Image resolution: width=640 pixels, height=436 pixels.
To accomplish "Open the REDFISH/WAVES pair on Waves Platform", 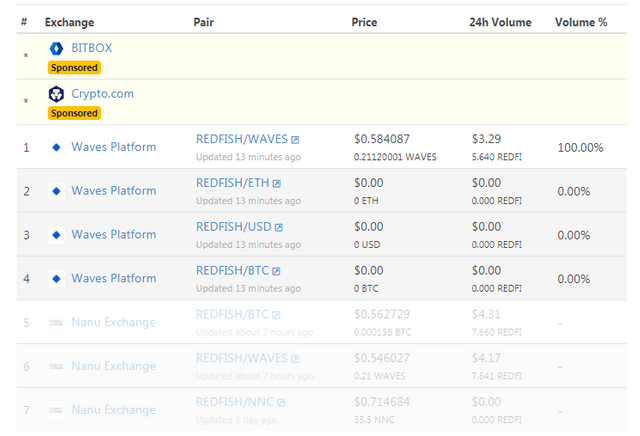I will (242, 139).
